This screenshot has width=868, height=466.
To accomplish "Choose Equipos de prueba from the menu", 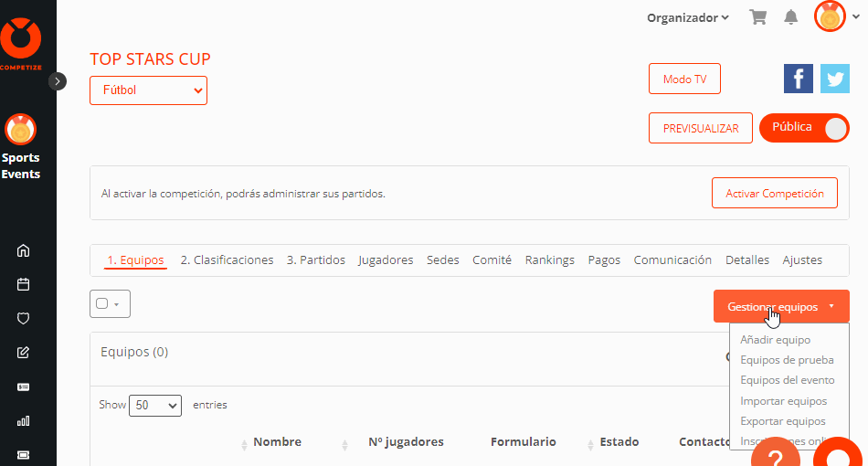I will tap(787, 360).
